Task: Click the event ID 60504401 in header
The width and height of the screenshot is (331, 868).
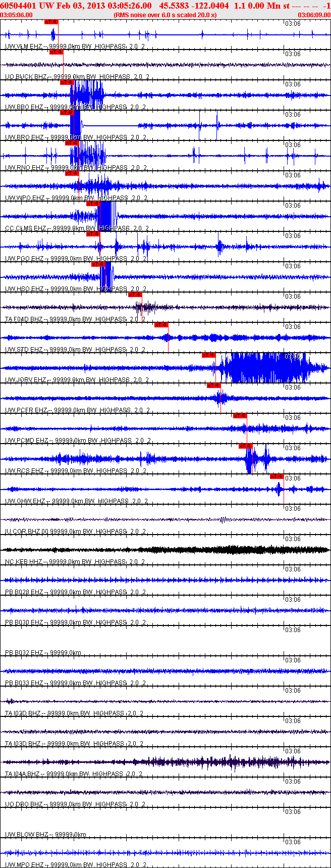Action: pyautogui.click(x=18, y=6)
